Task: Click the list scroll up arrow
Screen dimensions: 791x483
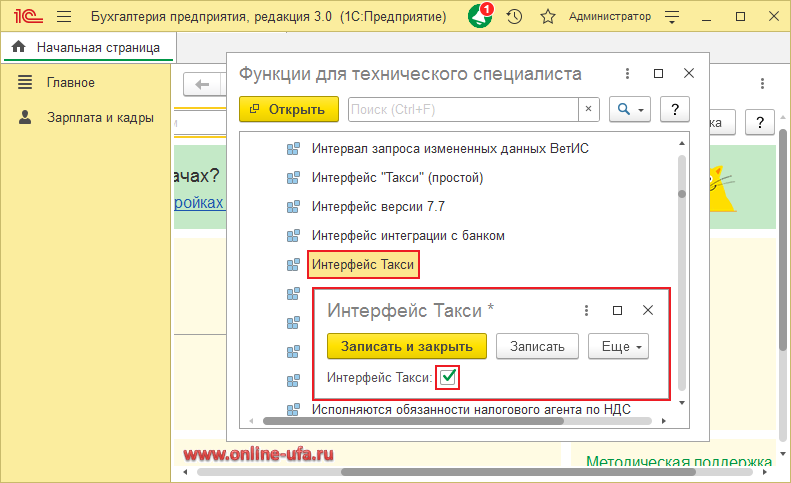Action: coord(682,143)
